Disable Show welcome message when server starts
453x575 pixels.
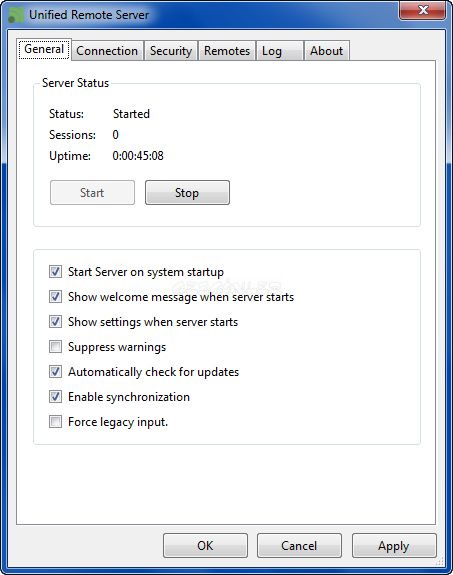pos(55,297)
